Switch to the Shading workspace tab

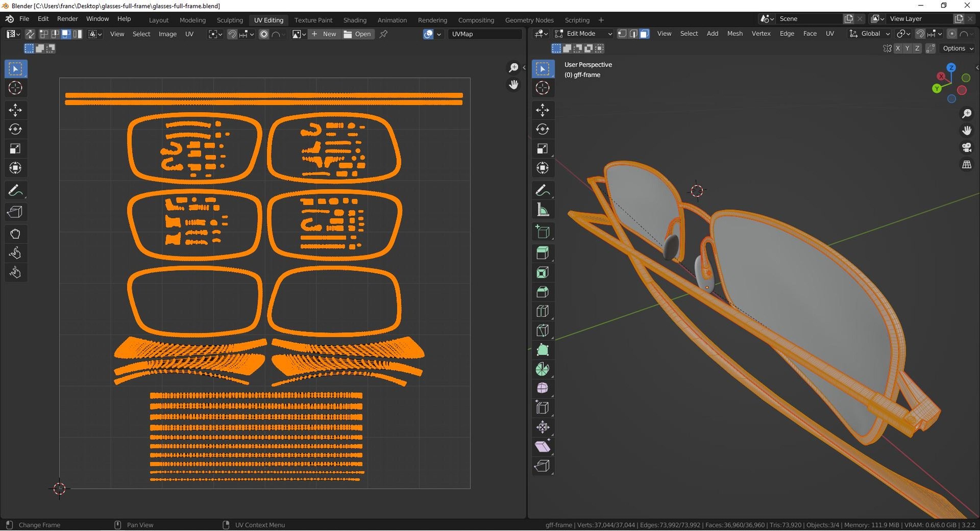coord(355,20)
